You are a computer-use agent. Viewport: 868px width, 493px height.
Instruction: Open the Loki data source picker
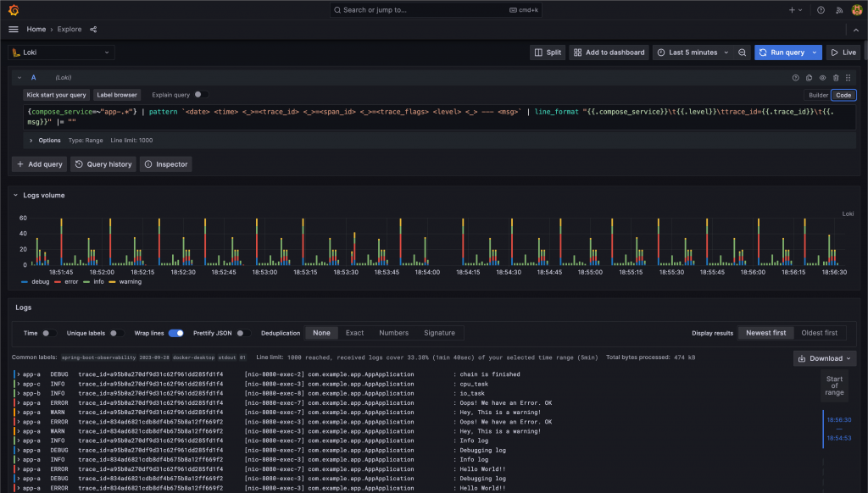pos(61,53)
